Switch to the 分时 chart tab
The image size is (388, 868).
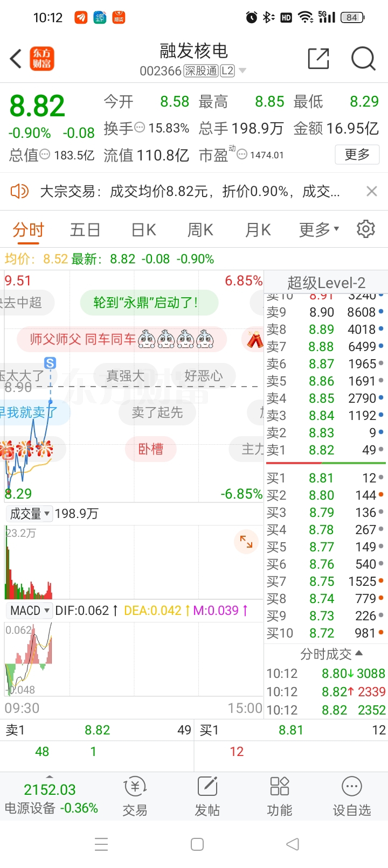pyautogui.click(x=28, y=230)
